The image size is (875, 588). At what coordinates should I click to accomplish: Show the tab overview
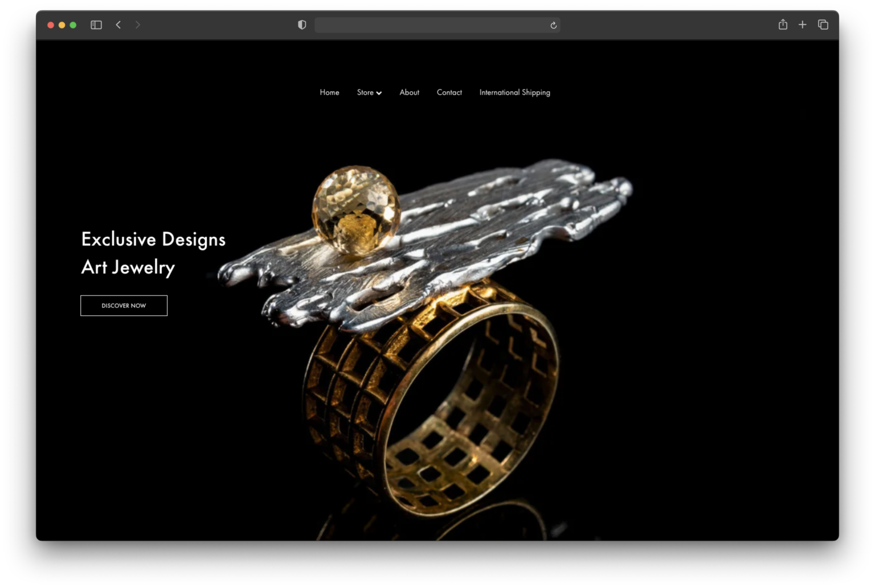[x=823, y=24]
